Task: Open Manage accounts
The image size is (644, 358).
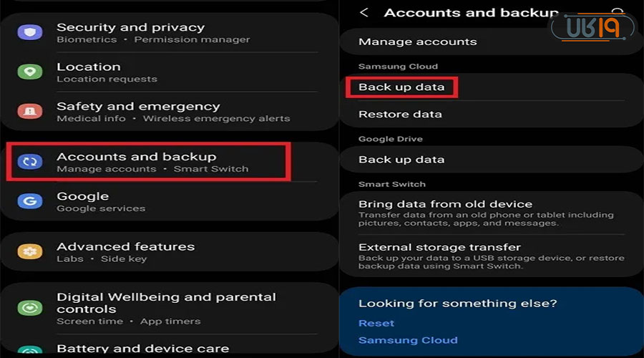Action: [x=417, y=42]
